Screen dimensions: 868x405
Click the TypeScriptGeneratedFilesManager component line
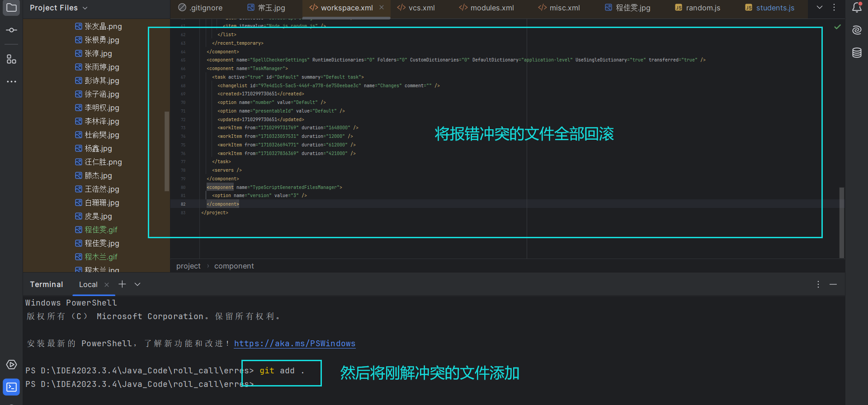[x=274, y=187]
